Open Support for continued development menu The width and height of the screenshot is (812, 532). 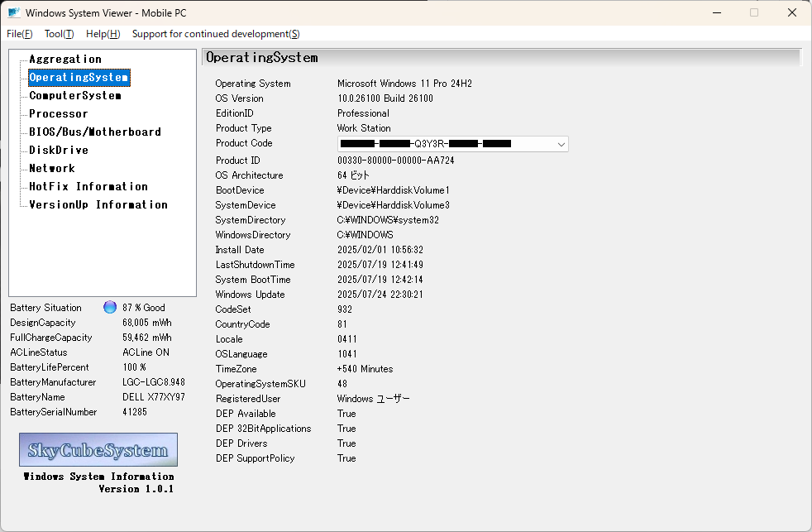[216, 34]
